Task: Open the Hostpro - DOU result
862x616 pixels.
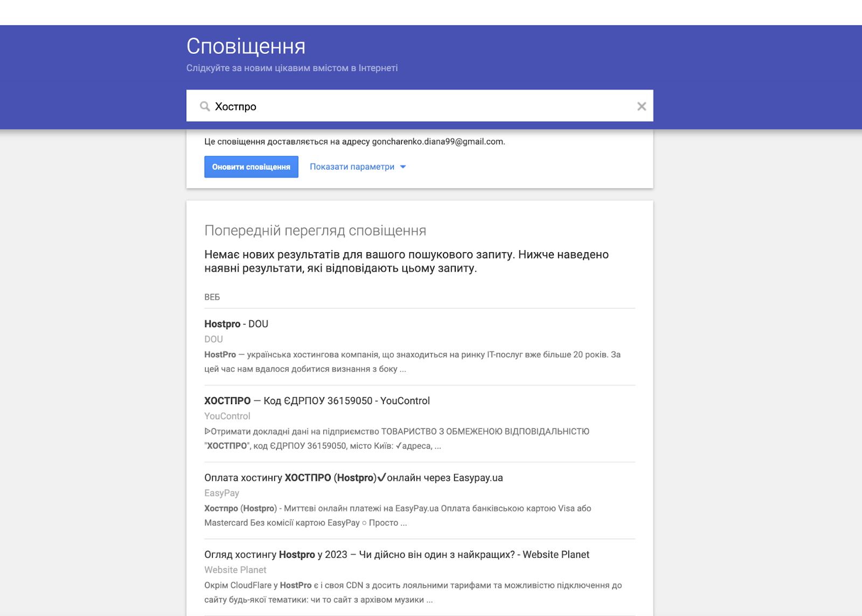Action: click(236, 324)
